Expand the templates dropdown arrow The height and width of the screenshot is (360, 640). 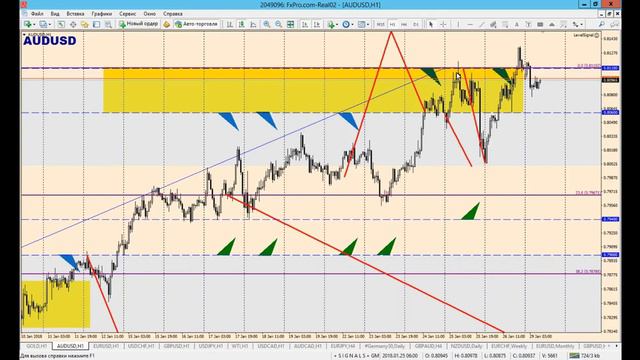point(367,24)
